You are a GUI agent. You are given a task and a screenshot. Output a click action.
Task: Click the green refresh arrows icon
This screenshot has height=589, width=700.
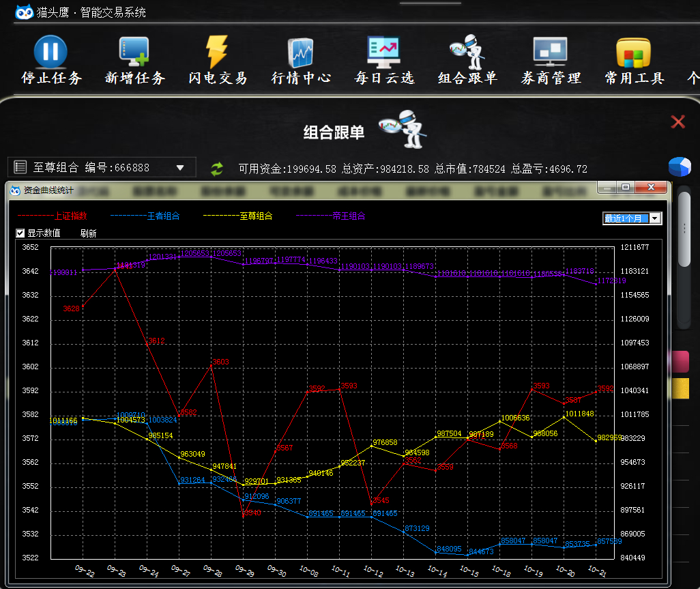point(217,169)
